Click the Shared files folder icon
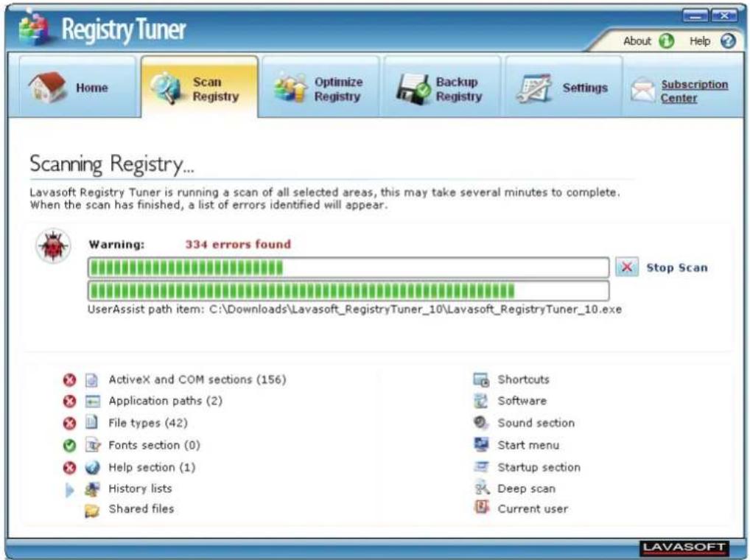Viewport: 750px width, 560px height. (92, 511)
